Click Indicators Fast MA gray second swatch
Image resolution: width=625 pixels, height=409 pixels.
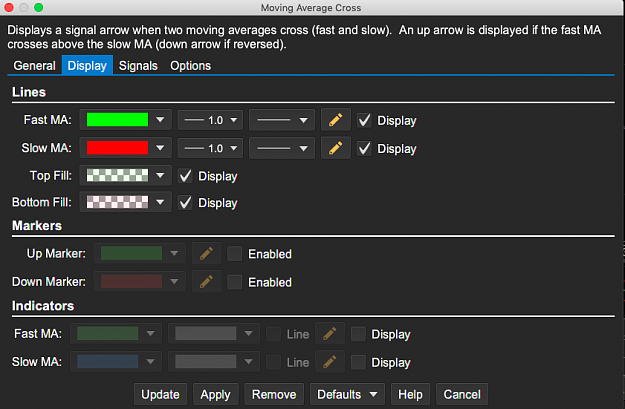pyautogui.click(x=206, y=334)
